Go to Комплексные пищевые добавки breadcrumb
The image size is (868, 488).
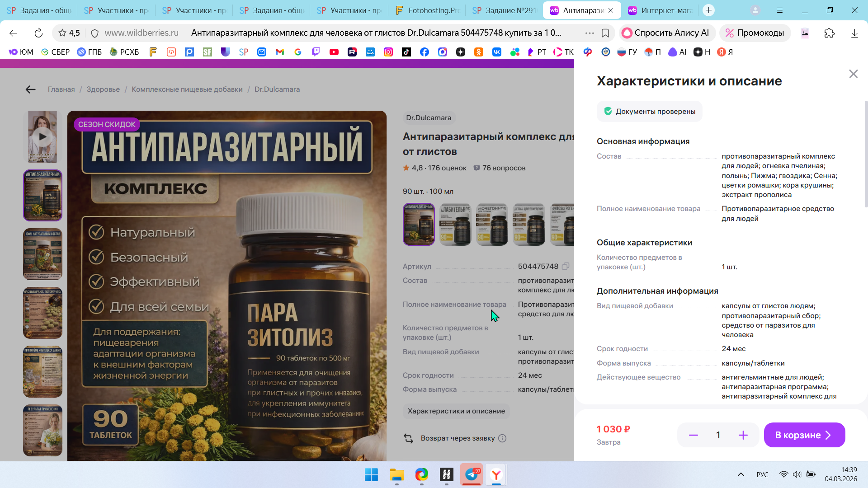187,89
